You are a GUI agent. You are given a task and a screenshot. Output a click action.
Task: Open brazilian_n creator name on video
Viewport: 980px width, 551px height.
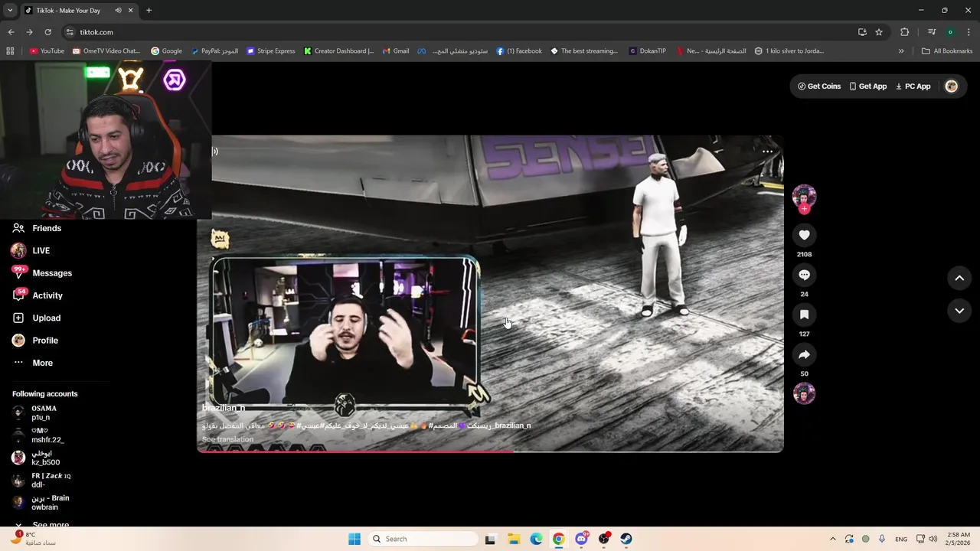(x=224, y=409)
